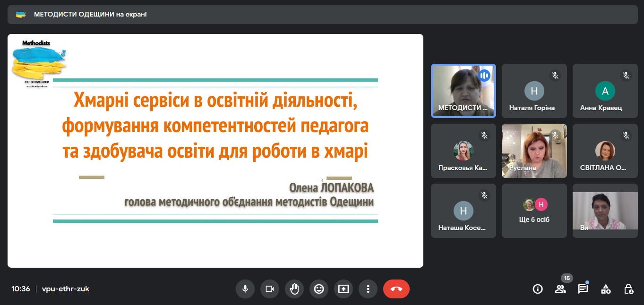Click the 'МЕТОДИСТИ ОДЕЩИНИ на екрані' banner

pyautogui.click(x=90, y=15)
